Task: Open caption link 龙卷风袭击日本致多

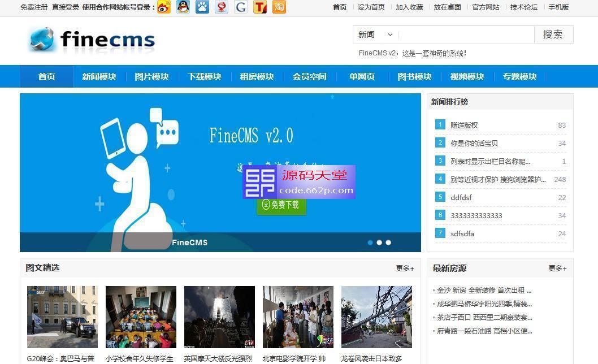Action: coord(372,359)
